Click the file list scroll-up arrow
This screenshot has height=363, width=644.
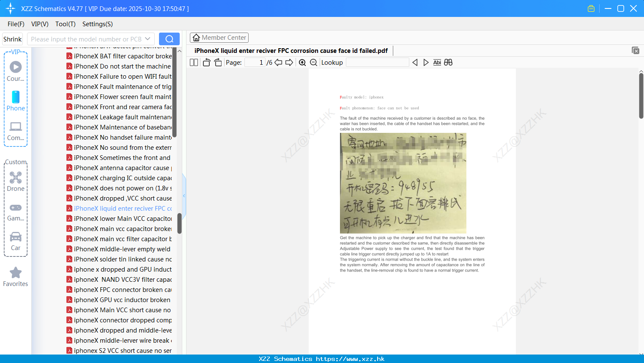(179, 51)
